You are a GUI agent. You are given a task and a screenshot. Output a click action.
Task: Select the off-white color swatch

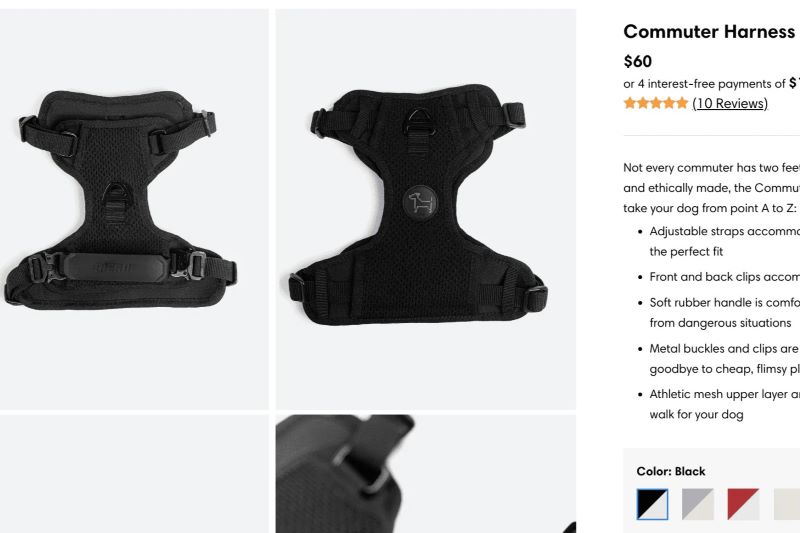787,504
